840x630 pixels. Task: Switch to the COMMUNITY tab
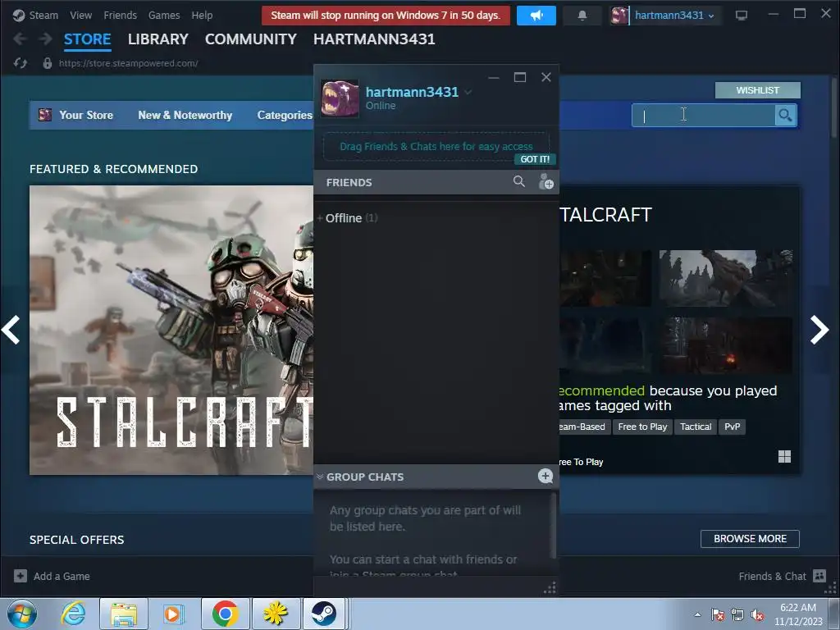(x=251, y=39)
